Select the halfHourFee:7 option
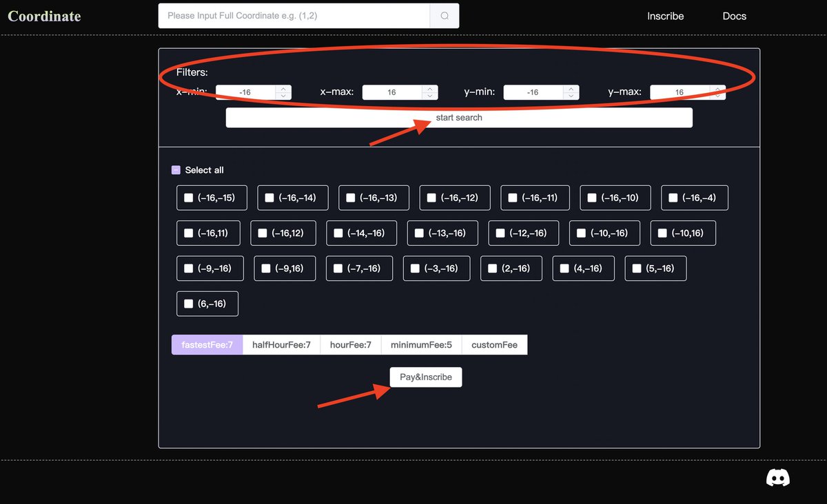The width and height of the screenshot is (827, 504). [x=282, y=345]
